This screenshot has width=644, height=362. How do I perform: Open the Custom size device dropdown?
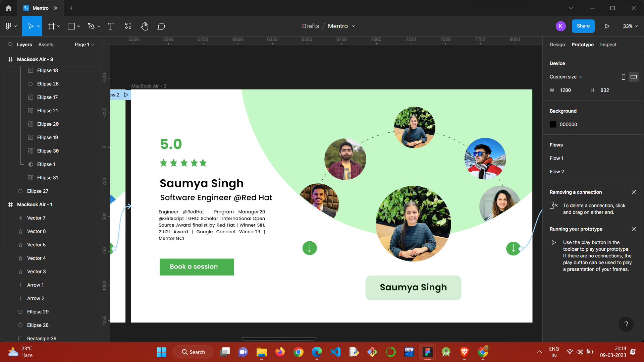566,77
